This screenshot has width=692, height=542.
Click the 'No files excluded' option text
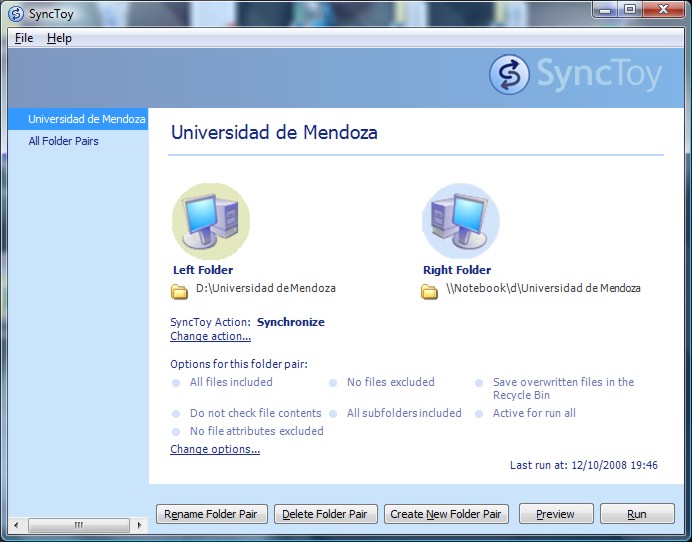(391, 382)
